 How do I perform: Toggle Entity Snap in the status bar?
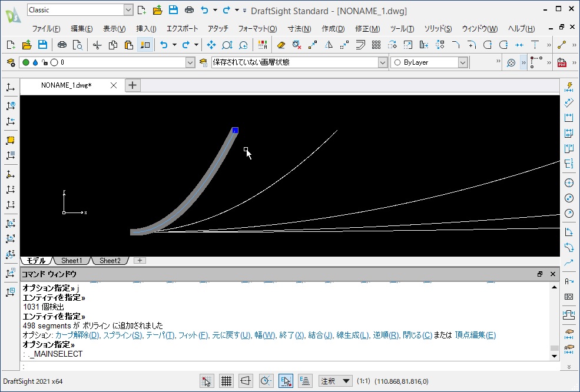pyautogui.click(x=286, y=381)
